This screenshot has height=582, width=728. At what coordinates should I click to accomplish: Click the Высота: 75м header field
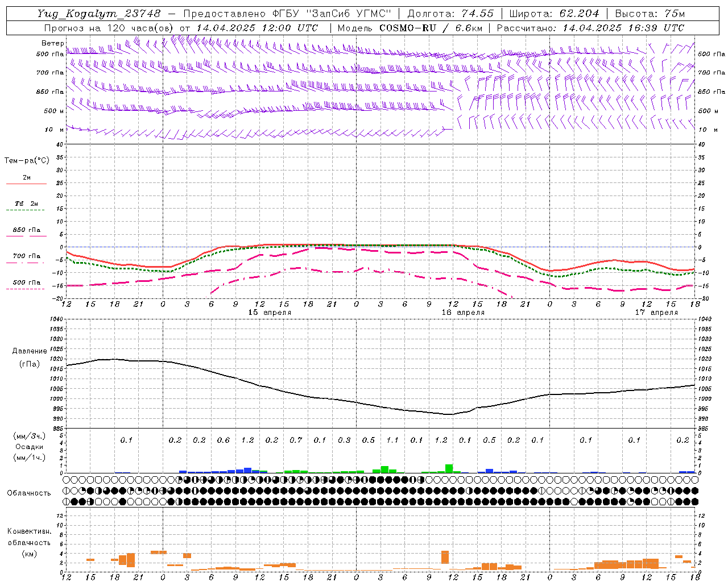coord(650,14)
